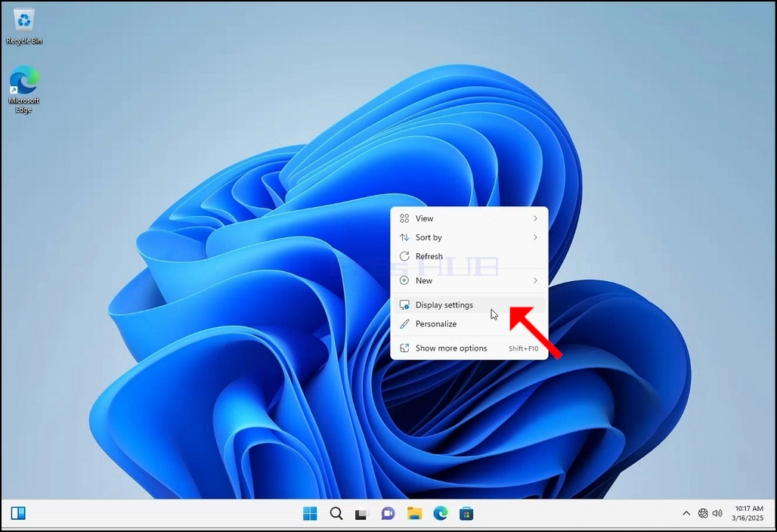The height and width of the screenshot is (532, 777).
Task: Click the volume speaker tray icon
Action: click(x=717, y=513)
